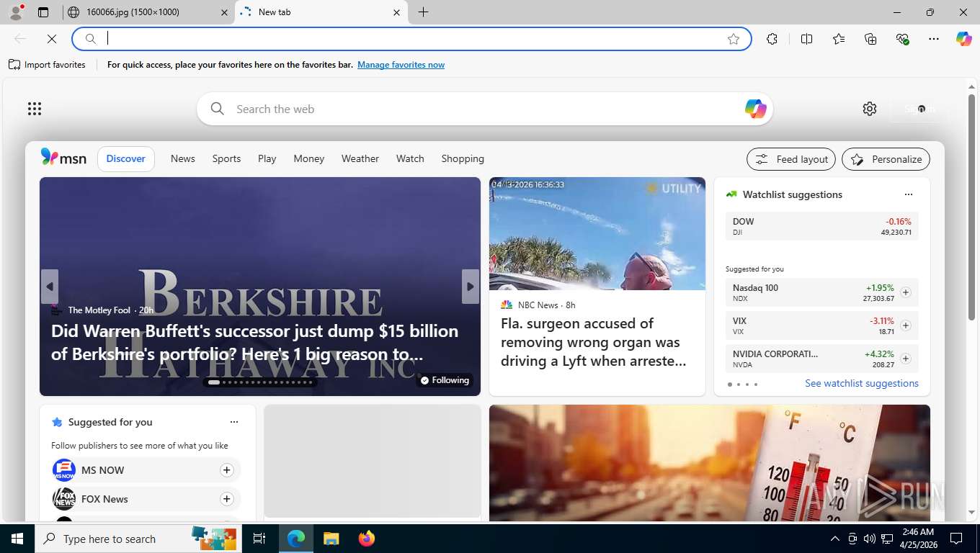Focus the browser address bar
This screenshot has height=553, width=980.
point(411,39)
